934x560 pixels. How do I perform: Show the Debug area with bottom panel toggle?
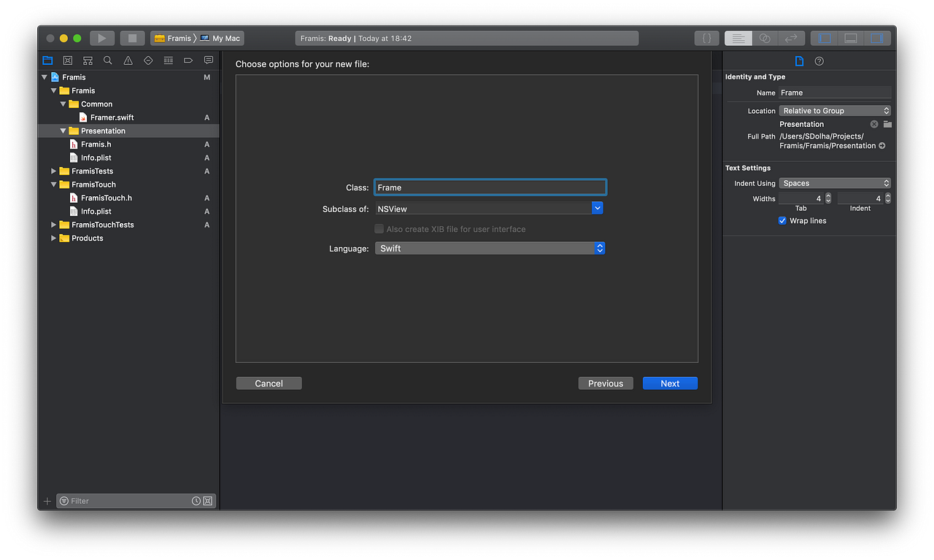pyautogui.click(x=851, y=37)
